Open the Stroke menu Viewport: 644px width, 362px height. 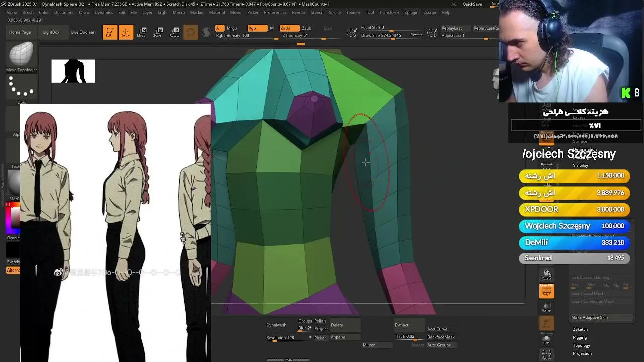point(335,12)
